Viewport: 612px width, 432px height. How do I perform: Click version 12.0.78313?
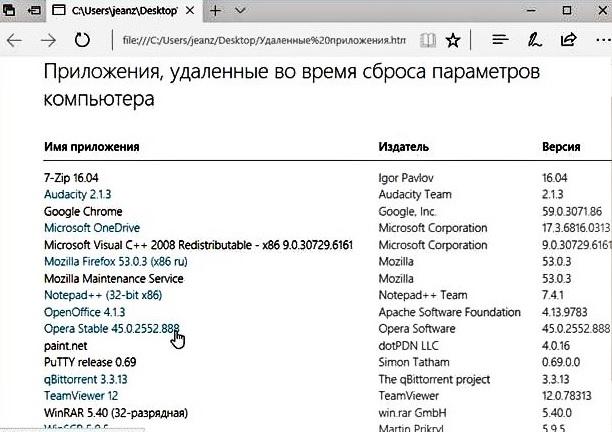pyautogui.click(x=567, y=396)
